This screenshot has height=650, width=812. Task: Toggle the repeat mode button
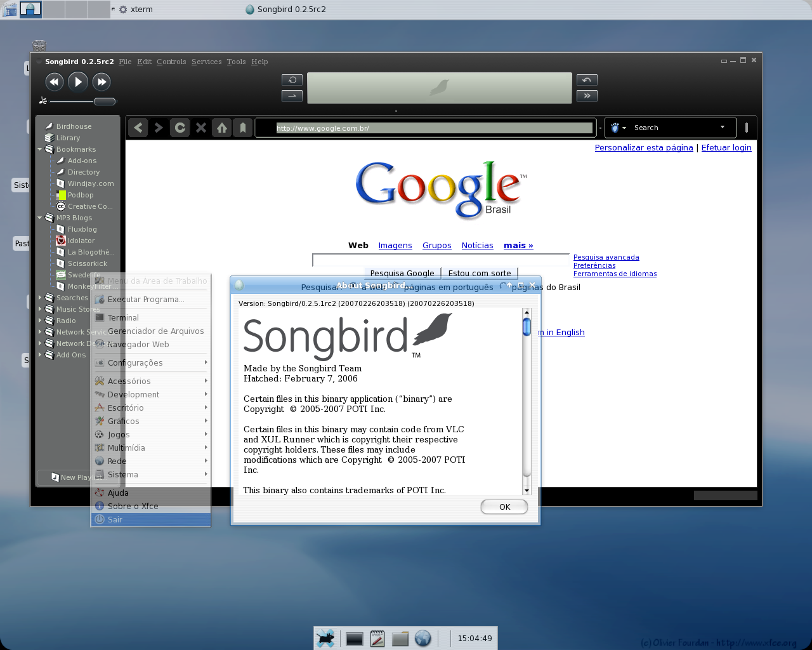coord(292,80)
